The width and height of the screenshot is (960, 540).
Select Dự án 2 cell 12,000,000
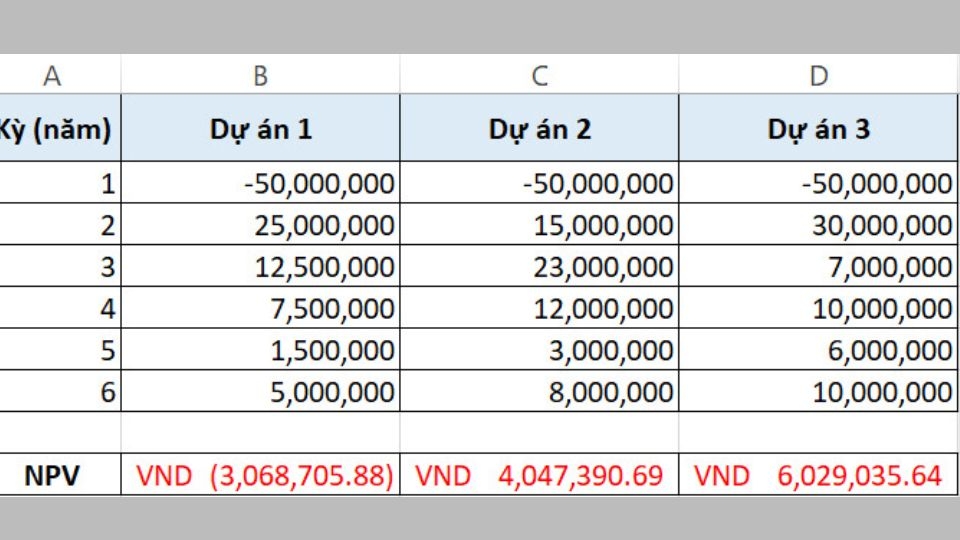[x=539, y=307]
